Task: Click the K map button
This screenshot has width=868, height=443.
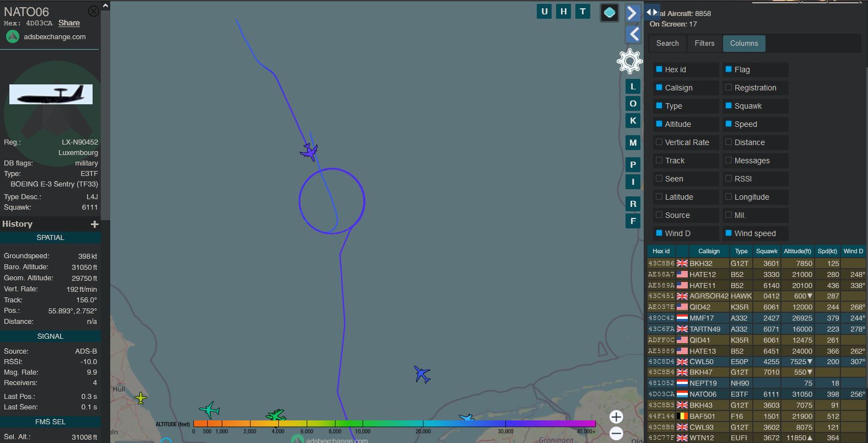Action: [633, 121]
